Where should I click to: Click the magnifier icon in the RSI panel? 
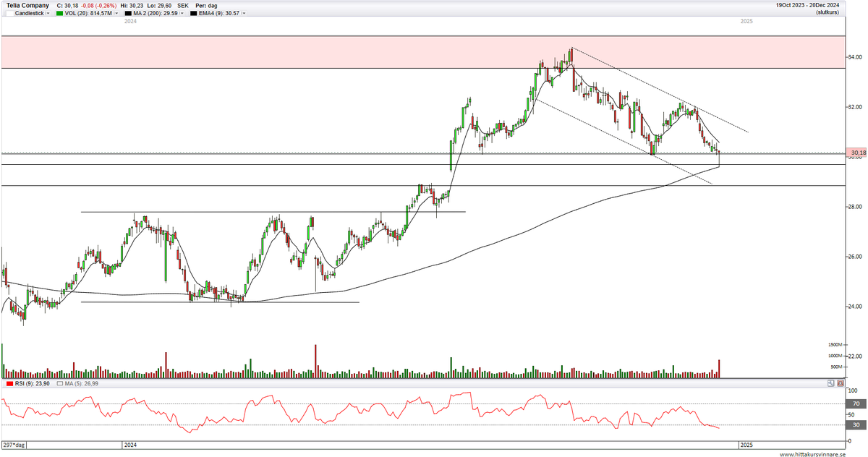(x=832, y=383)
